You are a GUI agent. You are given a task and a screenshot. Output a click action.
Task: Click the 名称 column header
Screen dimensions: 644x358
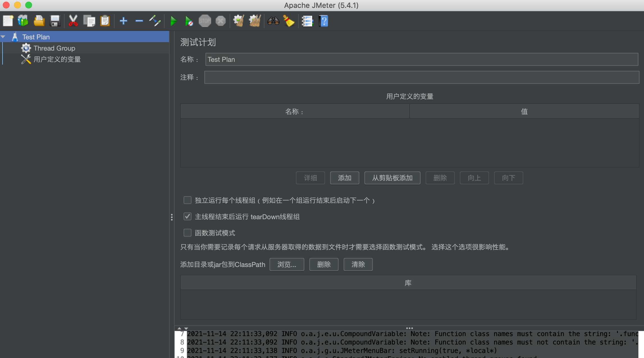point(295,112)
